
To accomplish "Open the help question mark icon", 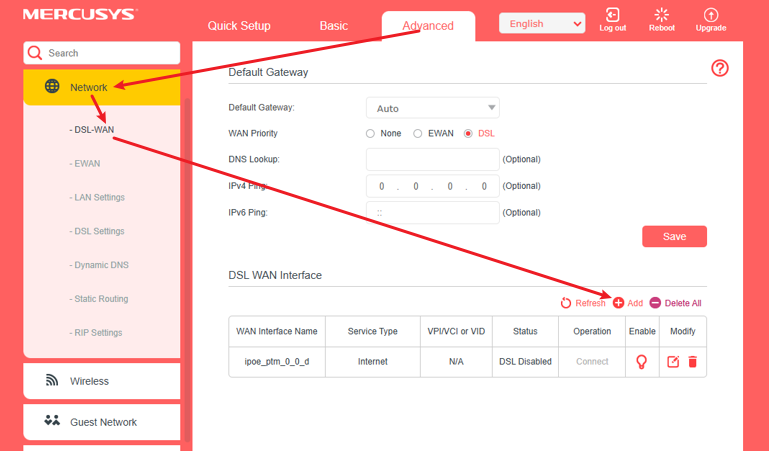I will 719,68.
